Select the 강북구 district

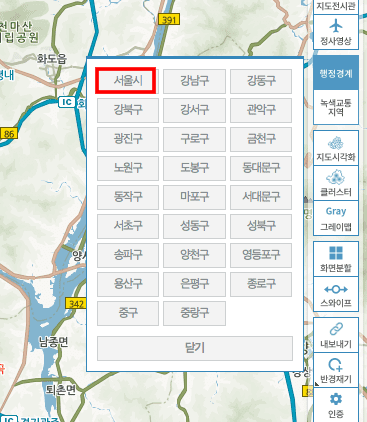128,110
